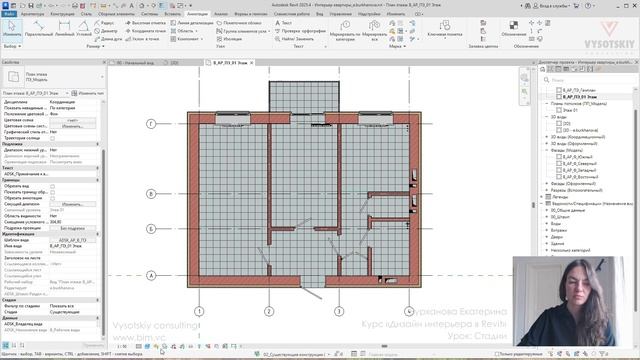
Task: Open the Управление ribbon tab
Action: 340,14
